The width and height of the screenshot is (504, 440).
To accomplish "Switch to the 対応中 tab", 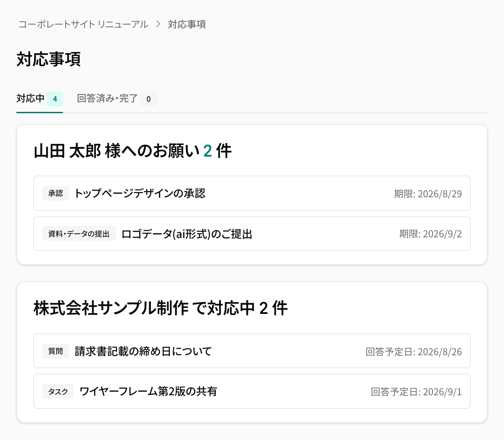I will [x=40, y=99].
